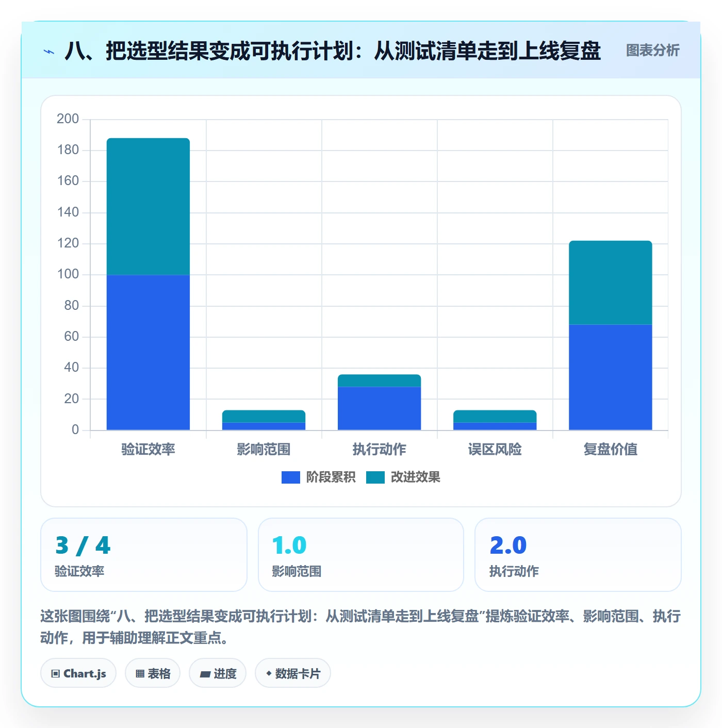
Task: Click the section title 八、把选型结果变成可执行计划
Action: coord(333,51)
